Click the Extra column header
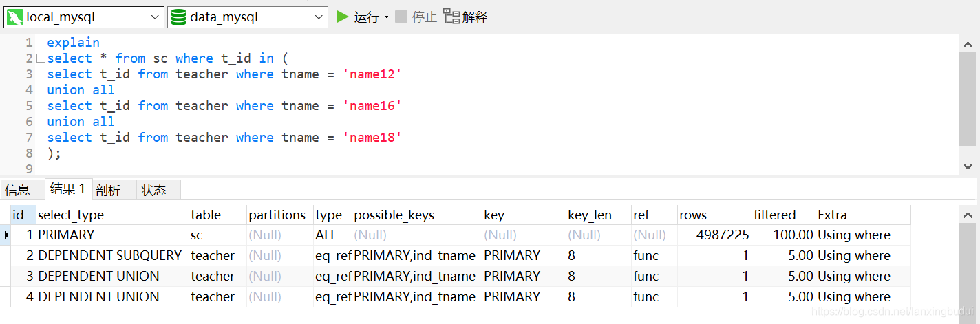The width and height of the screenshot is (980, 324). click(x=863, y=215)
